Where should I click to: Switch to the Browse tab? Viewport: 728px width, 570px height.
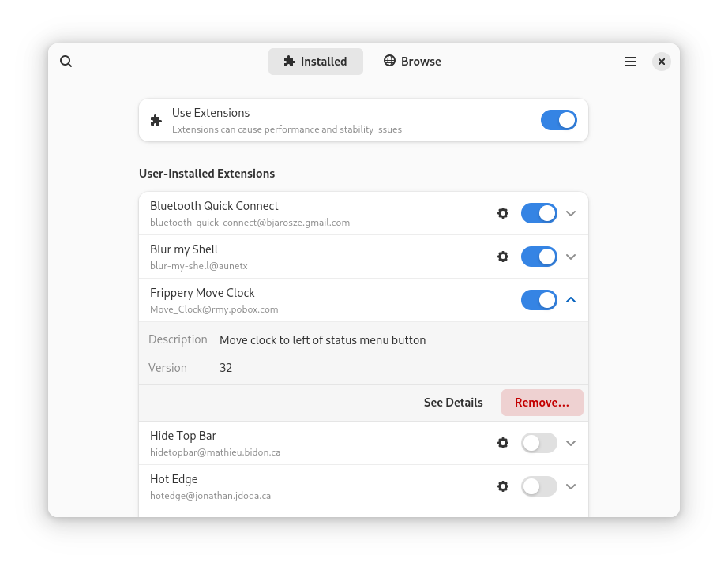coord(412,62)
